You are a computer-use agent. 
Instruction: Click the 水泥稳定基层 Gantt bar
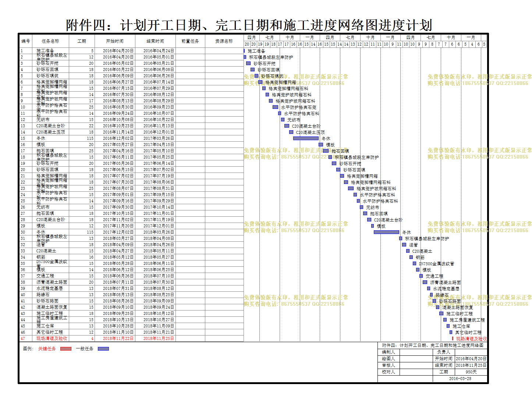[x=429, y=288]
